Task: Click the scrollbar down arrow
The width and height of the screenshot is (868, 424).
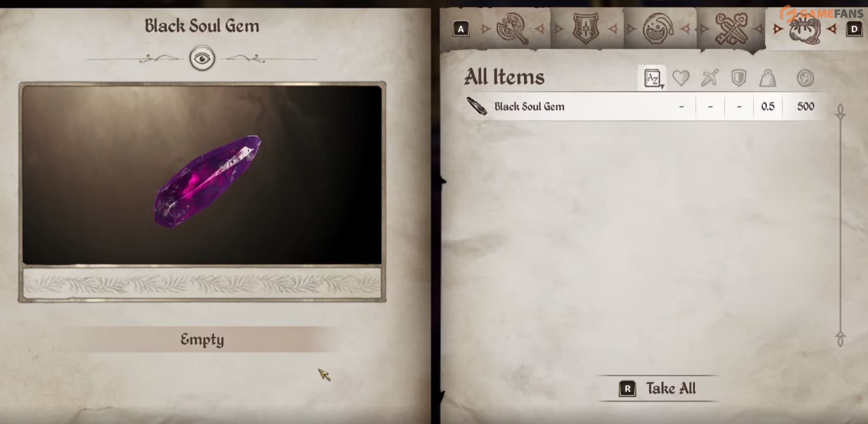Action: point(840,339)
